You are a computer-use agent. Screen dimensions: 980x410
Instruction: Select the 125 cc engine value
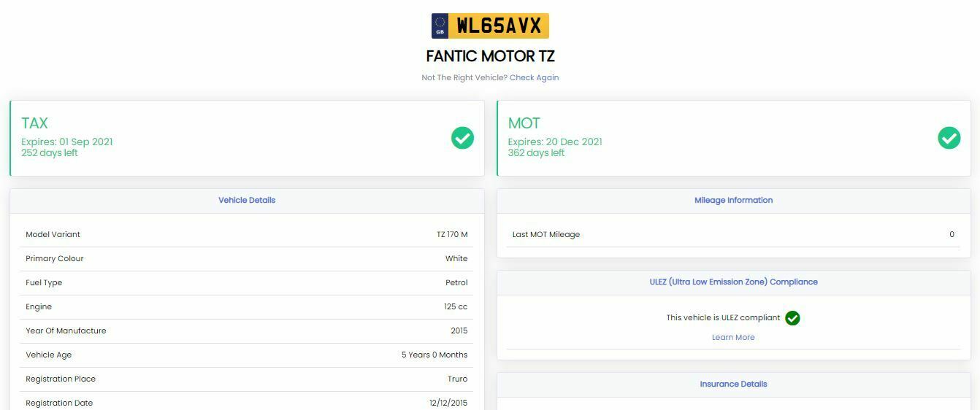point(456,306)
